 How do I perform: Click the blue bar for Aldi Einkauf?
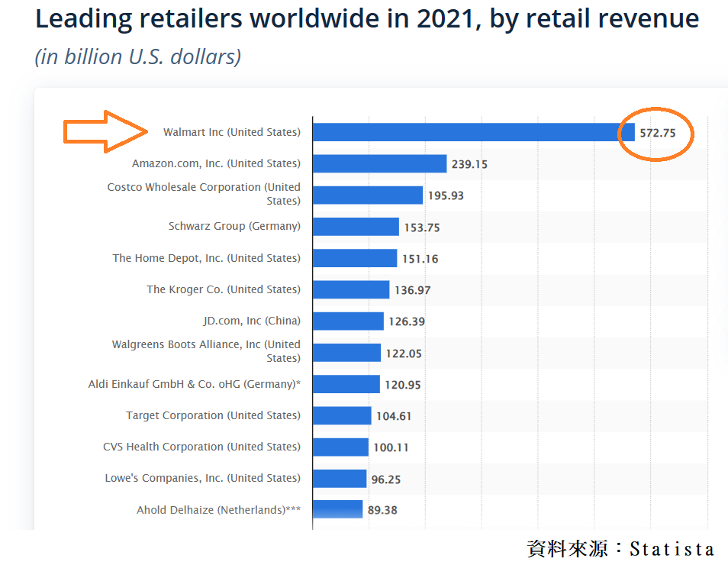346,384
